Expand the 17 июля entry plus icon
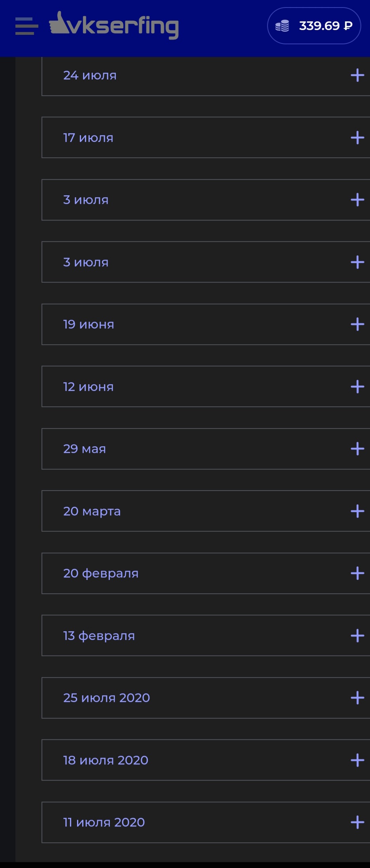The height and width of the screenshot is (868, 370). pos(357,138)
